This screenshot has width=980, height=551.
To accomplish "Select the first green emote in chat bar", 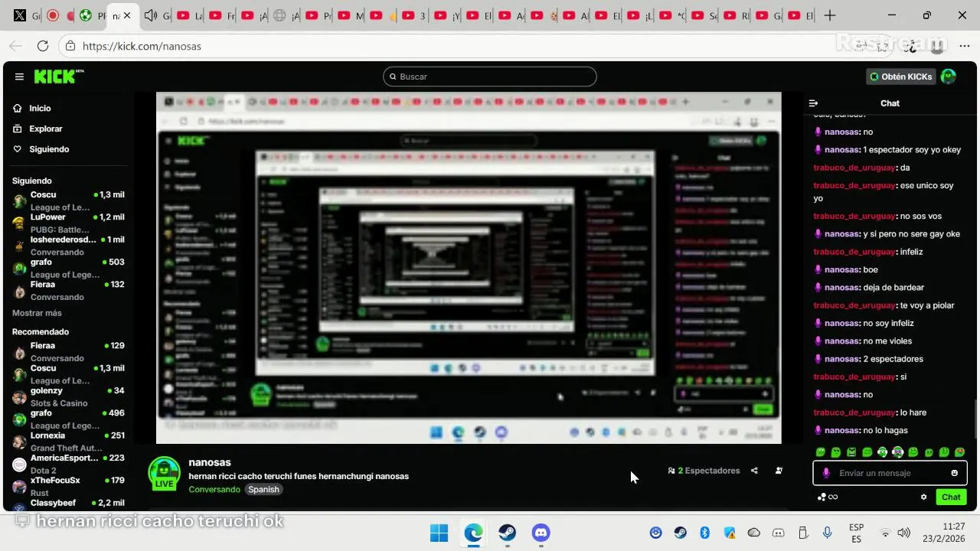I will pyautogui.click(x=821, y=452).
